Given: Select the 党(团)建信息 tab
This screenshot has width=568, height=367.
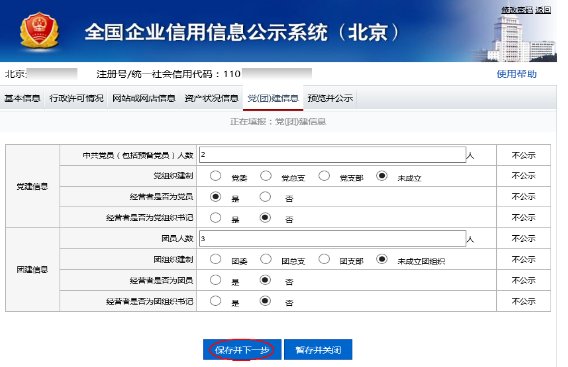Looking at the screenshot, I should [x=273, y=98].
